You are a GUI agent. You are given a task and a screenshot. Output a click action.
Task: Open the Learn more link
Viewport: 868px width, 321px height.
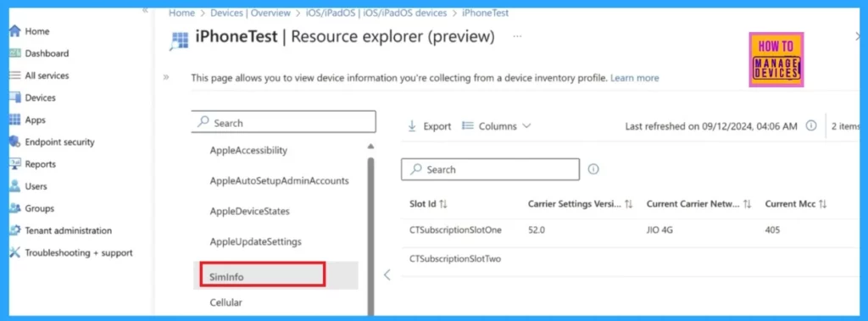pos(634,78)
